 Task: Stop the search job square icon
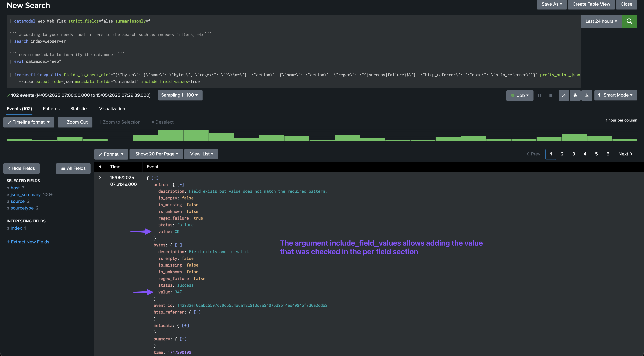(550, 95)
